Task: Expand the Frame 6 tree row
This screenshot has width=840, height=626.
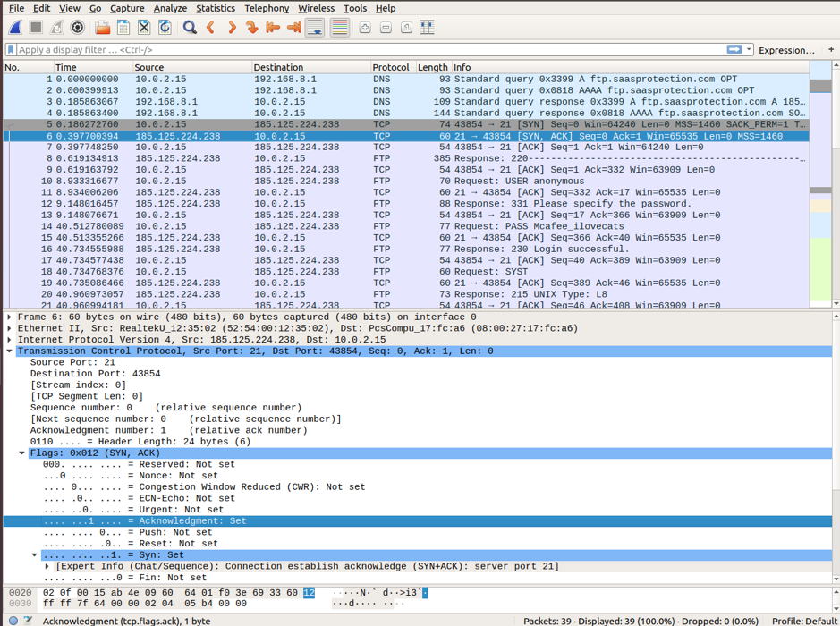Action: point(10,317)
